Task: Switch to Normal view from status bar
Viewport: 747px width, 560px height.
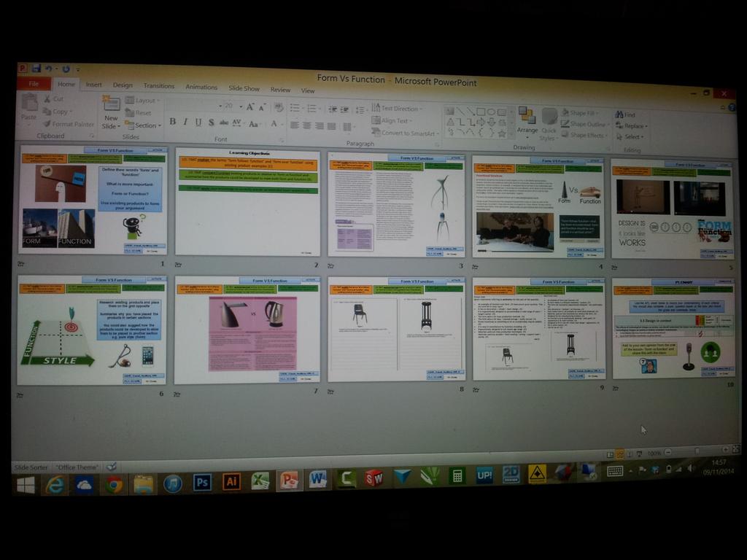Action: coord(610,454)
